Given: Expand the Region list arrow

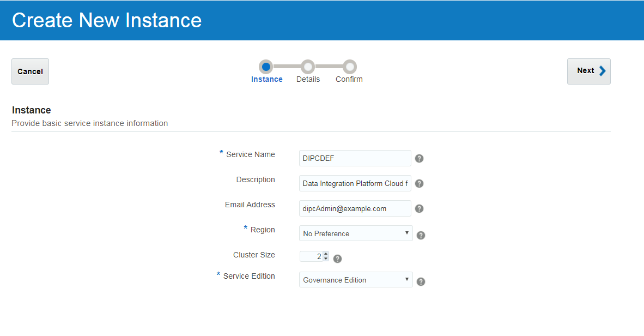Looking at the screenshot, I should [x=406, y=233].
